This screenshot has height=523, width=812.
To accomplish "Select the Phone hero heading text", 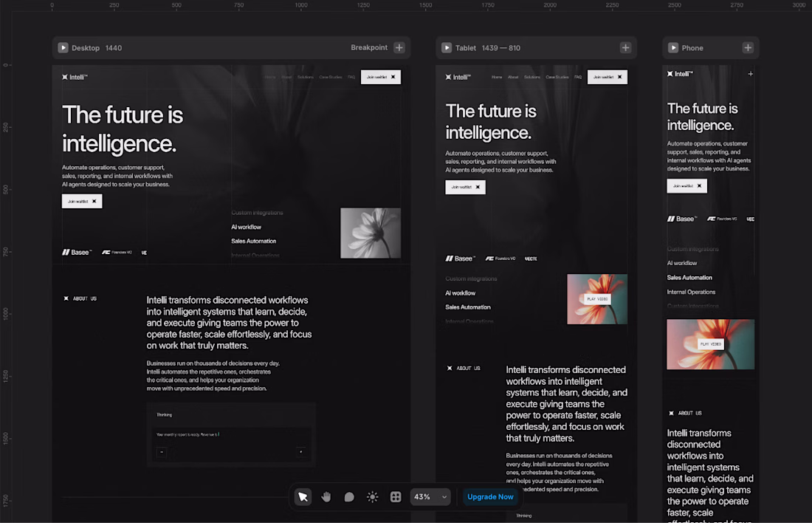I will tap(702, 117).
